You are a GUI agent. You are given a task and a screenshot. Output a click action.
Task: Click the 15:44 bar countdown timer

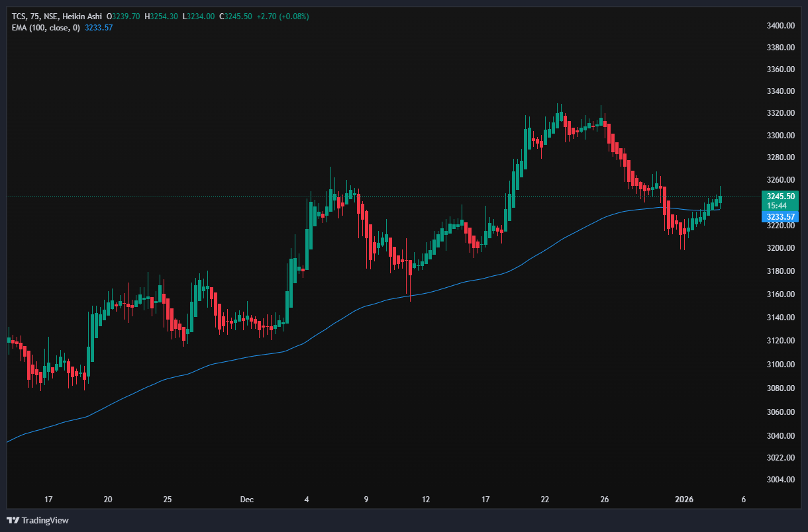(x=777, y=206)
